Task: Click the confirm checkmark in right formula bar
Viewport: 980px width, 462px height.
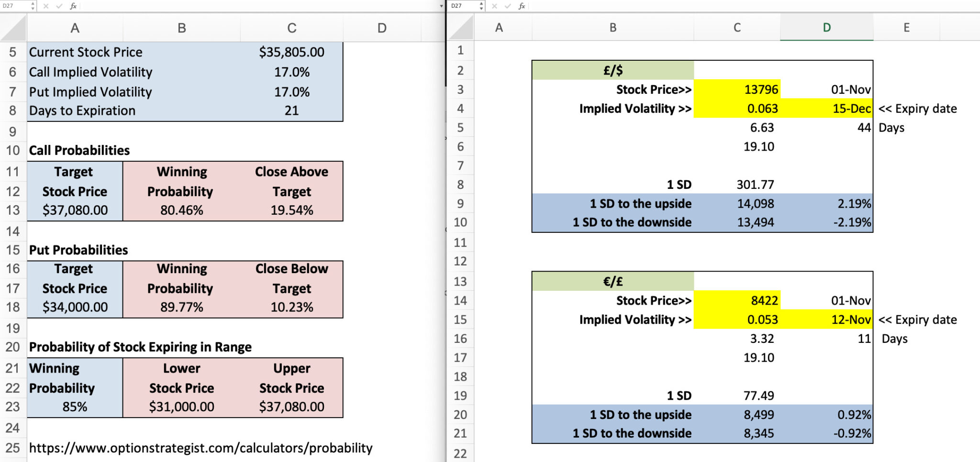Action: (x=508, y=6)
